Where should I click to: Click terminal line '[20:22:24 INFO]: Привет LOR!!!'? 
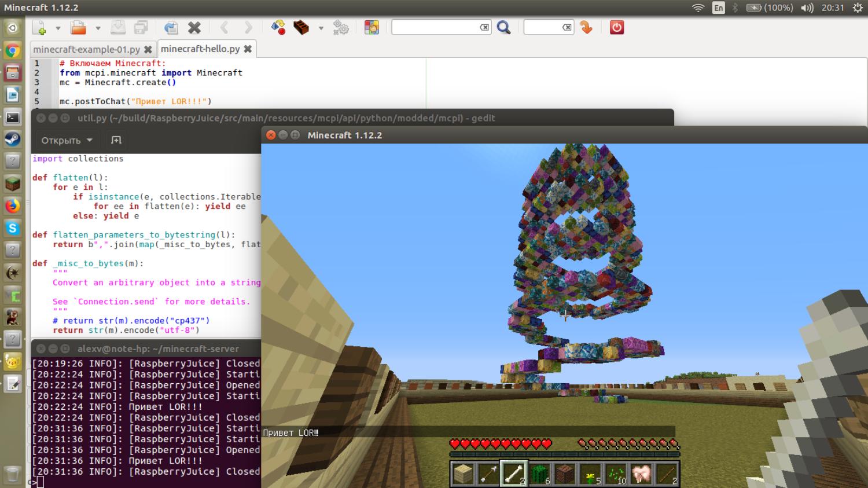(117, 407)
